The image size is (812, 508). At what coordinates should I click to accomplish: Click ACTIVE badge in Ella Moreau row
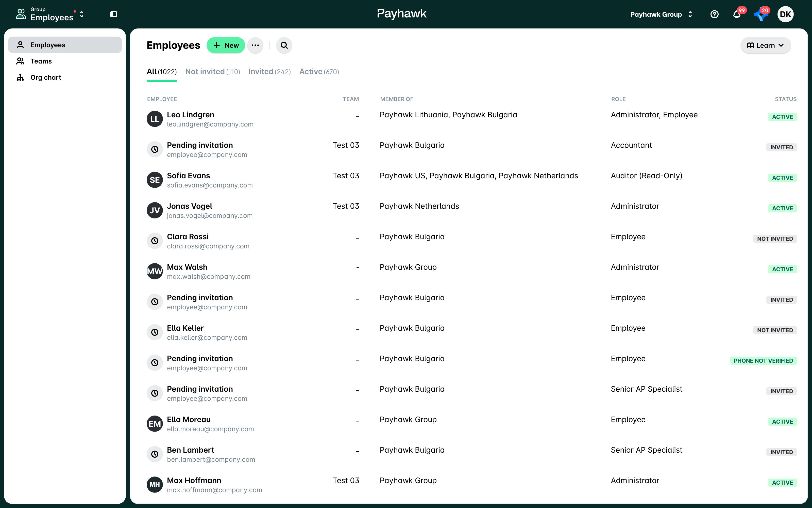(x=783, y=422)
